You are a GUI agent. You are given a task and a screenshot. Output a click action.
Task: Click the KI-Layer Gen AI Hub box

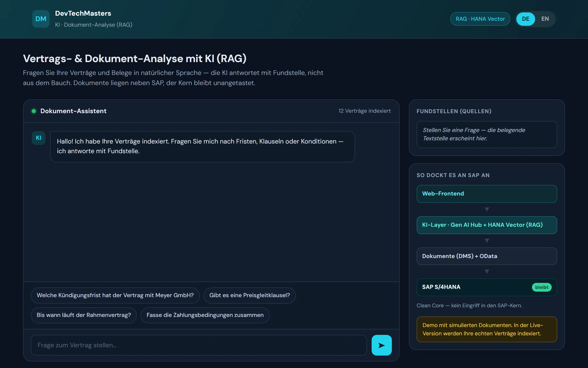[487, 225]
